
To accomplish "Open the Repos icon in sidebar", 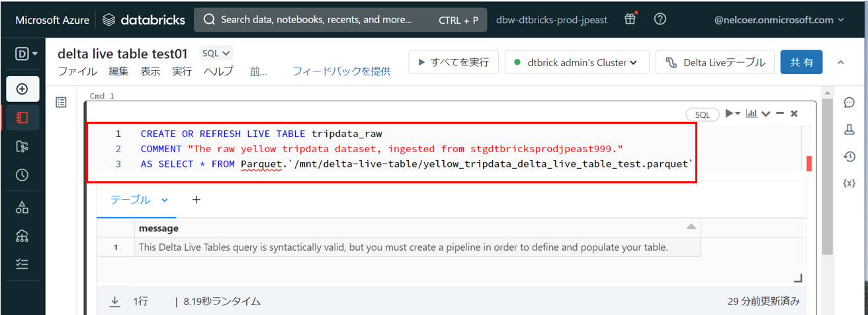I will (x=22, y=146).
